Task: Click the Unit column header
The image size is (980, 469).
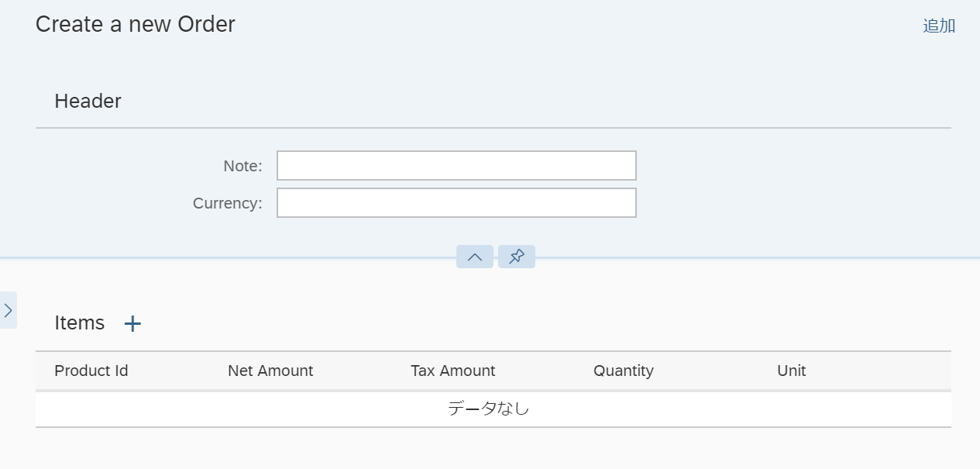Action: [x=791, y=371]
